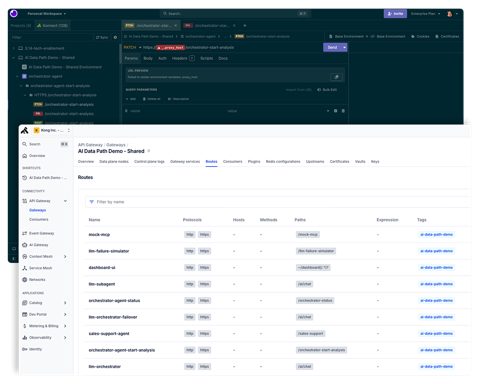Switch to the Plugins tab in Konnect
The image size is (480, 384).
click(x=254, y=161)
